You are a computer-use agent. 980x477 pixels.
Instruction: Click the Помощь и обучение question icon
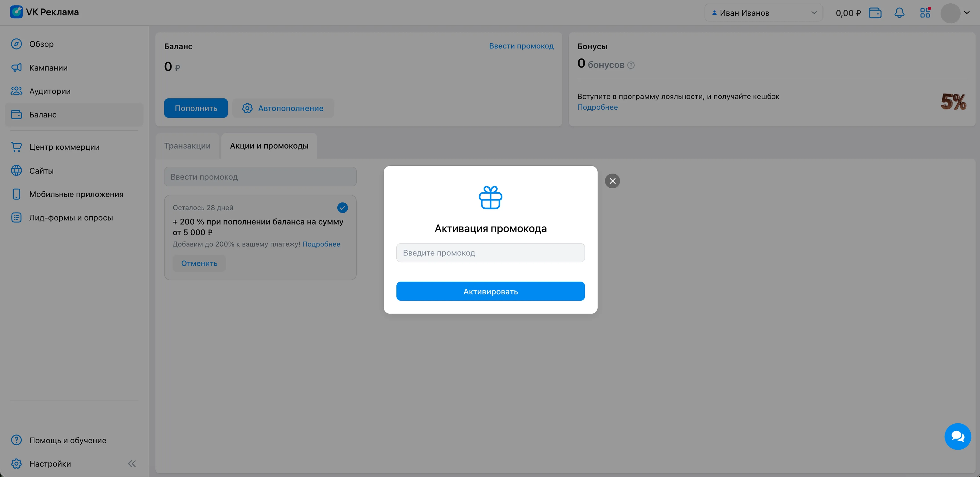pos(16,440)
